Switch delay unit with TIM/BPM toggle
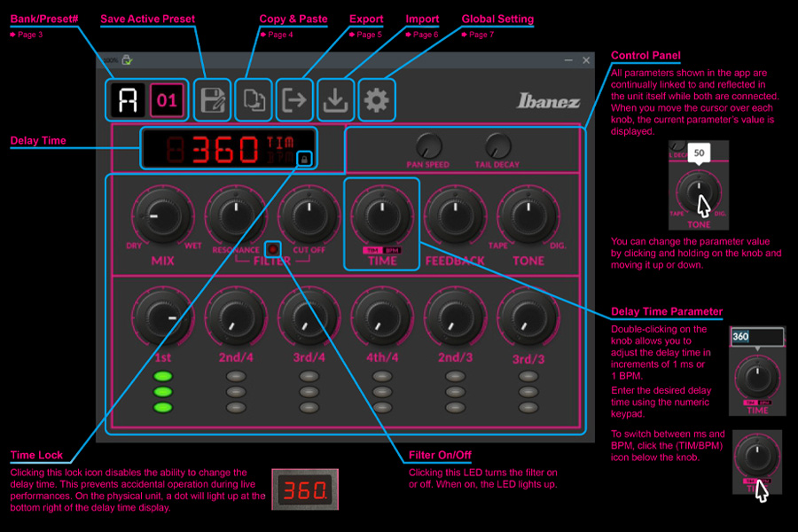 [382, 250]
